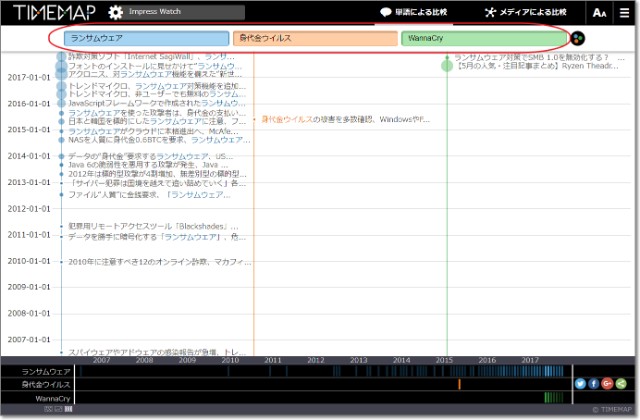Open the hamburger menu
Viewport: 640px width, 420px height.
coord(623,13)
